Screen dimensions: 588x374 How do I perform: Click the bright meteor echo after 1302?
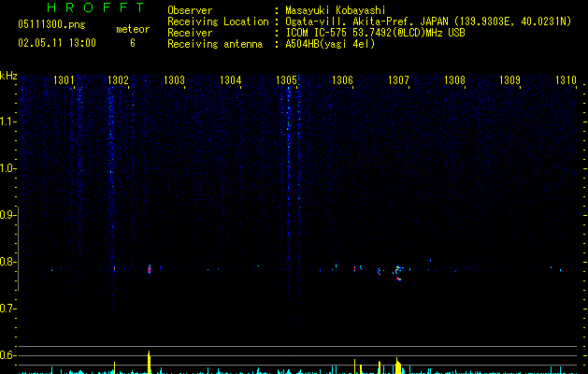[x=150, y=269]
